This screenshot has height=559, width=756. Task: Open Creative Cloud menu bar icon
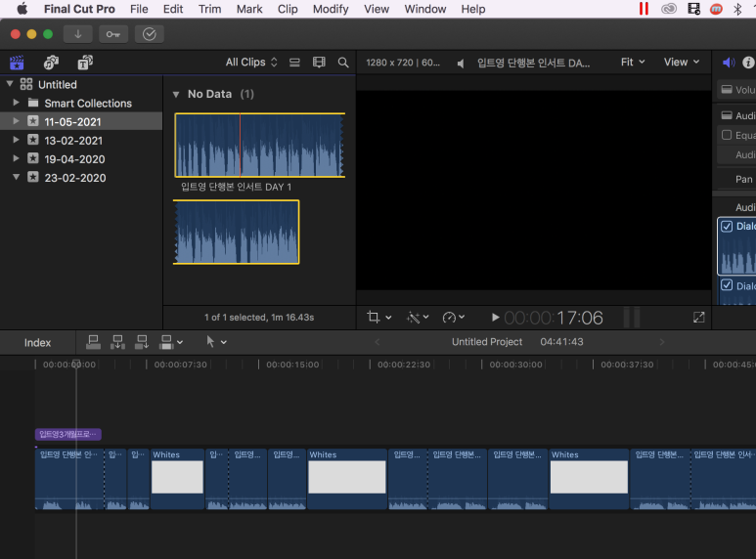coord(669,9)
